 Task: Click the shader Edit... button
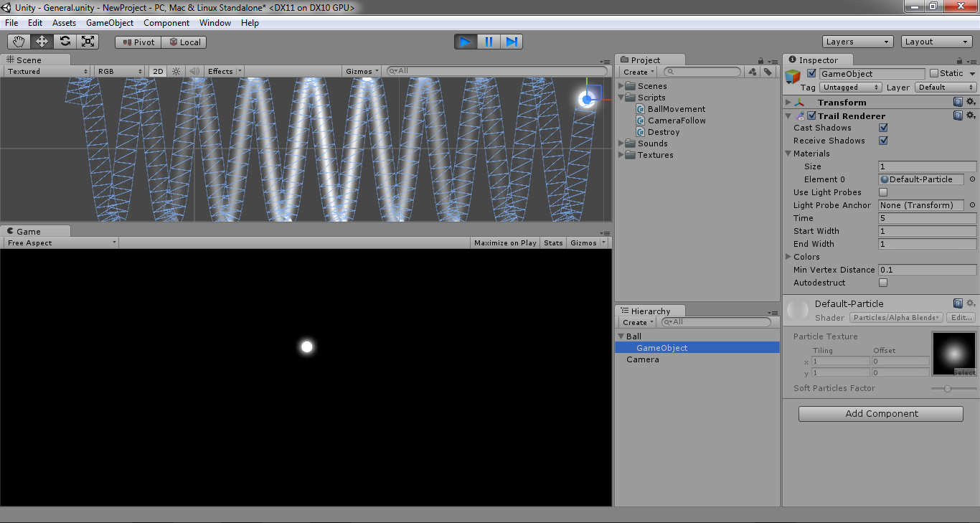(x=961, y=318)
